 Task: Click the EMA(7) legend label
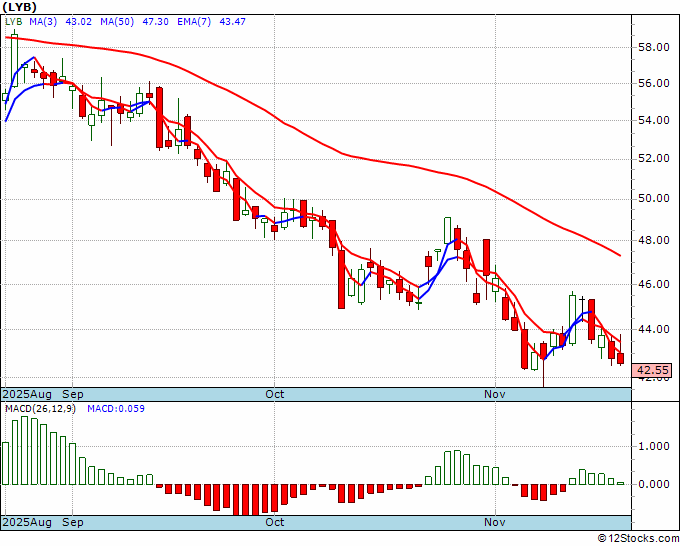[x=194, y=21]
